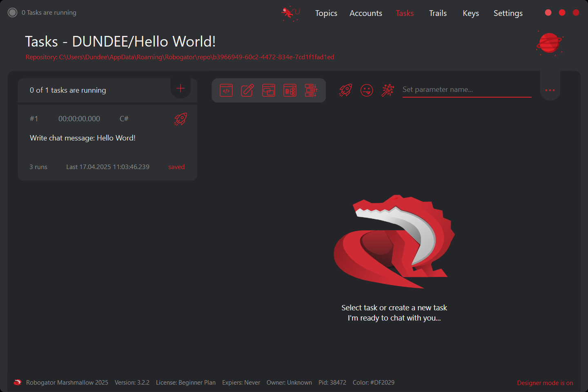The image size is (588, 392).
Task: Open the Accounts menu
Action: [366, 13]
